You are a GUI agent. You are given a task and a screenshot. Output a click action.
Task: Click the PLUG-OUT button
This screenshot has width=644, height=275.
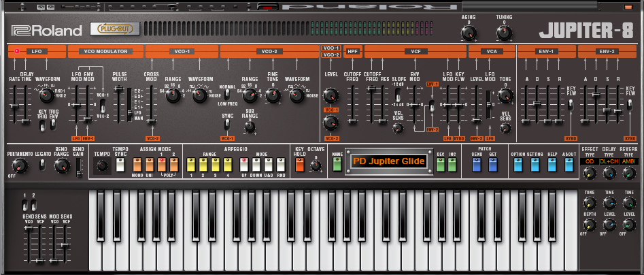(x=115, y=29)
